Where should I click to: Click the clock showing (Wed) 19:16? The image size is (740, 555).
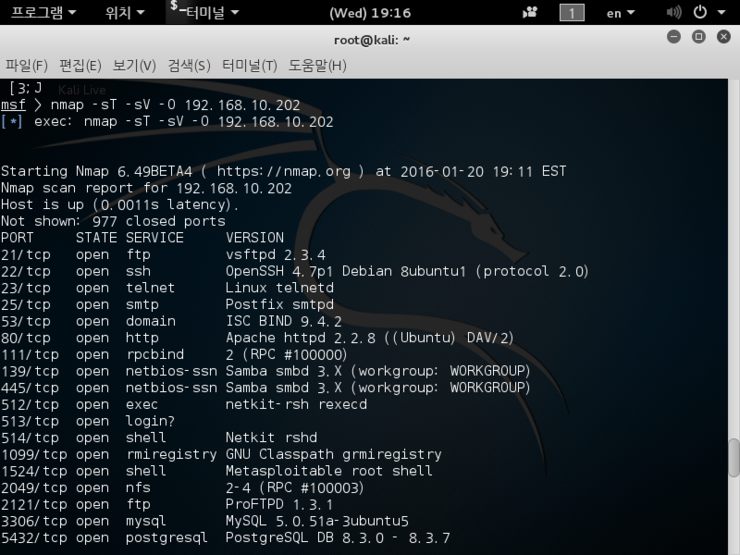[370, 13]
